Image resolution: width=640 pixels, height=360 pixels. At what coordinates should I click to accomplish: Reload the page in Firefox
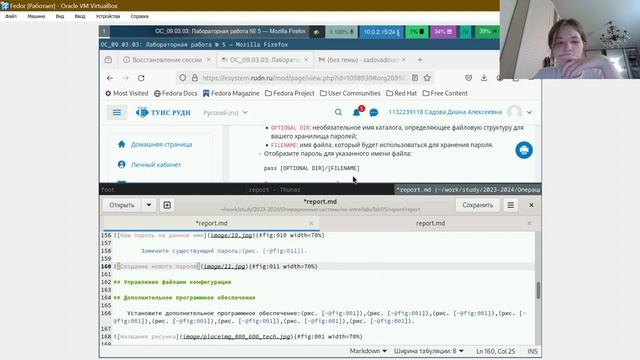(141, 78)
